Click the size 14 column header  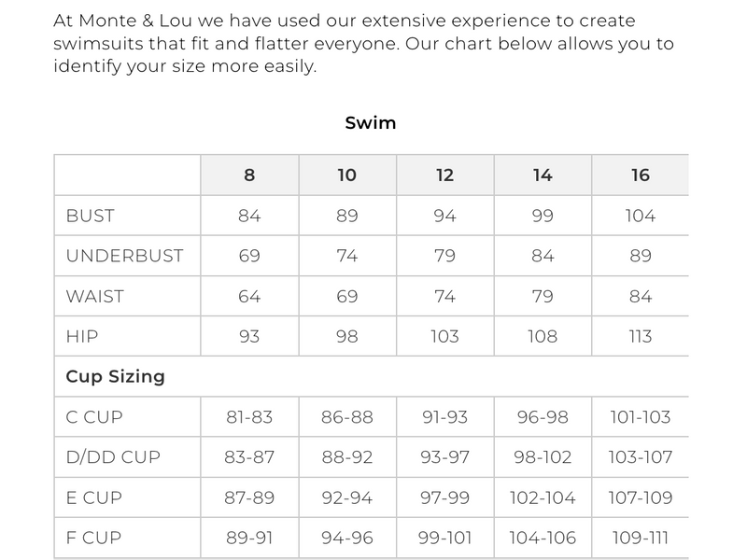[x=543, y=175]
